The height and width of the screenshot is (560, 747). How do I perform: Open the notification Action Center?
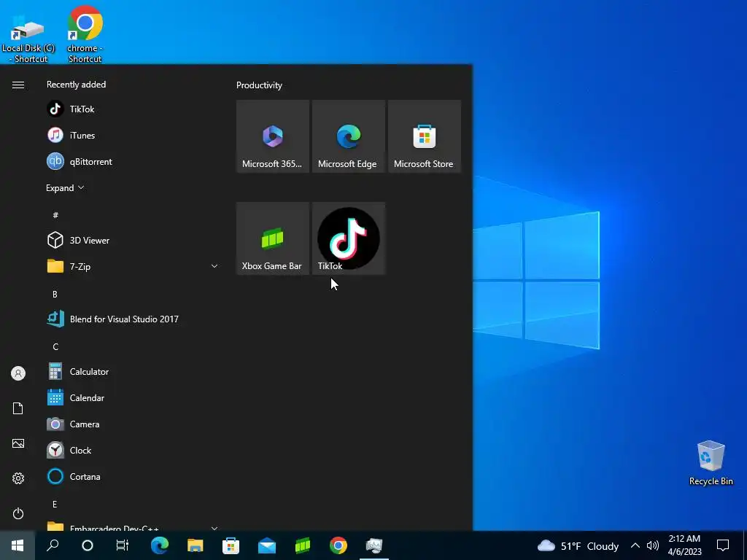[723, 545]
